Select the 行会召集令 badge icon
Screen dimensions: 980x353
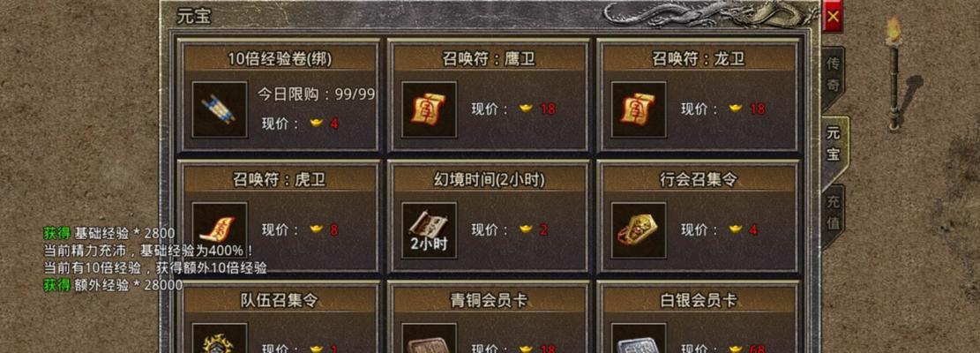pos(639,230)
